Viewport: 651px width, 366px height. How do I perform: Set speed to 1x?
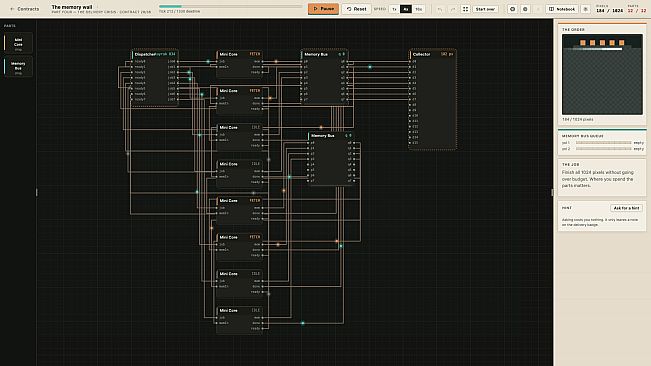tap(394, 9)
